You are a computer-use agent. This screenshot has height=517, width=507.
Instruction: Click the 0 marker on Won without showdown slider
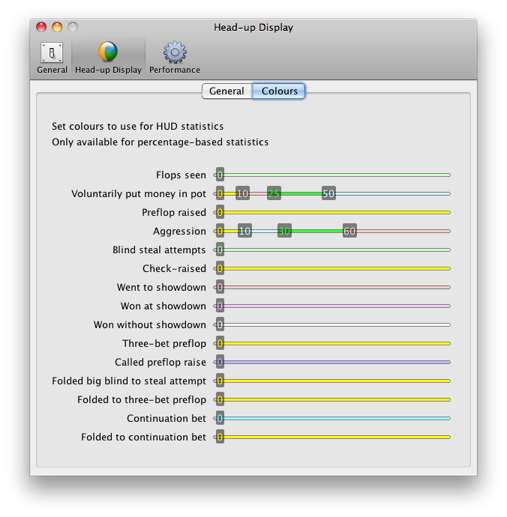220,324
